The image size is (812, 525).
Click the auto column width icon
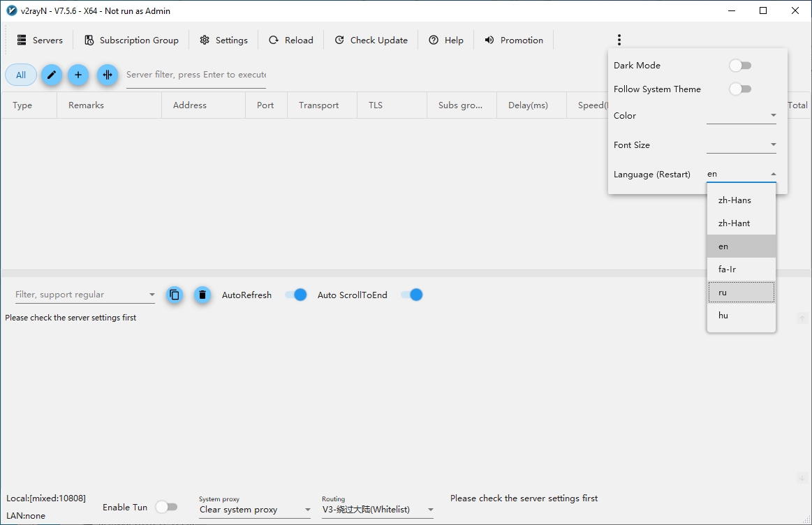click(x=108, y=75)
